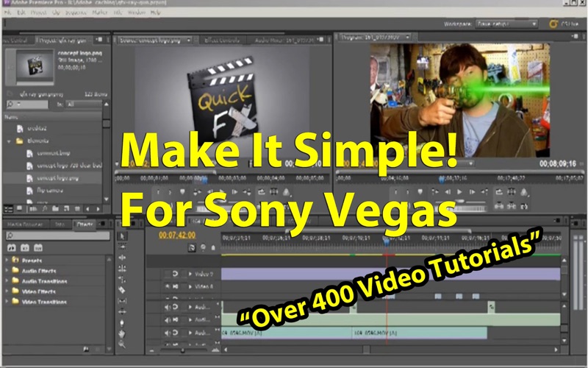
Task: Click the concept logo.png preview thumbnail
Action: coord(35,66)
